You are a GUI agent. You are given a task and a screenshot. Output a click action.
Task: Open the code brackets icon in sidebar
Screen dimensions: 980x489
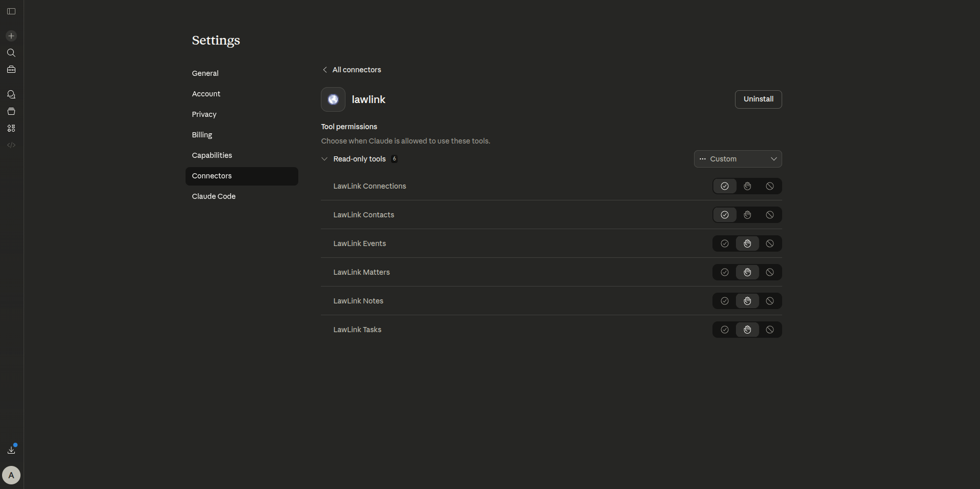click(11, 145)
